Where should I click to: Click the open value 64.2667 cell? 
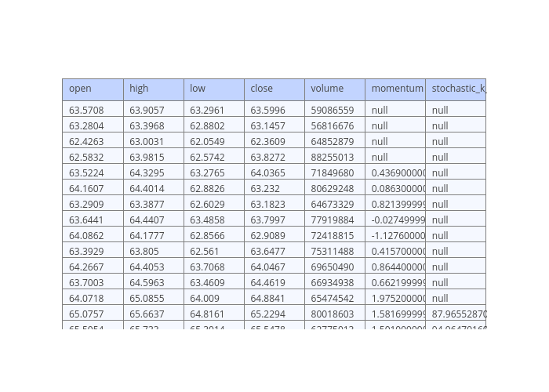tap(93, 267)
